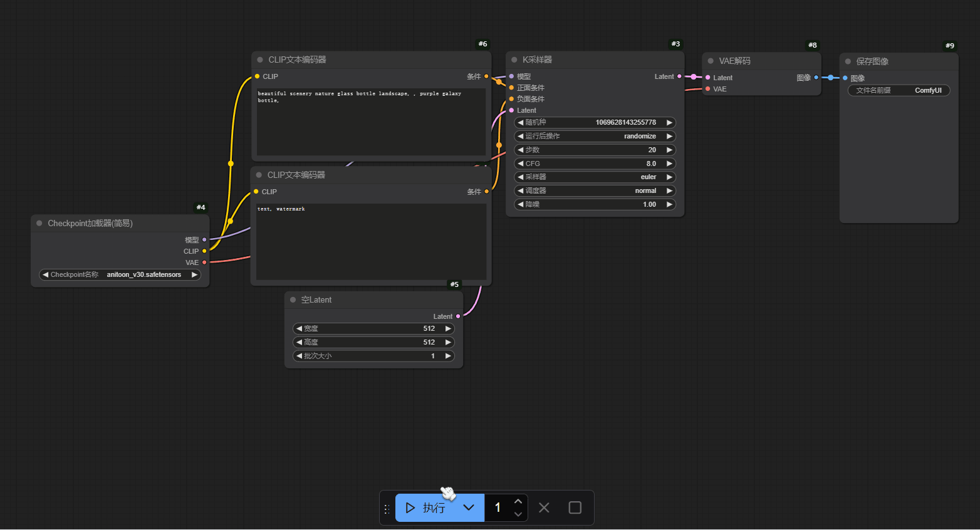Increase batch count with the up arrow
The image size is (980, 530).
[x=518, y=501]
